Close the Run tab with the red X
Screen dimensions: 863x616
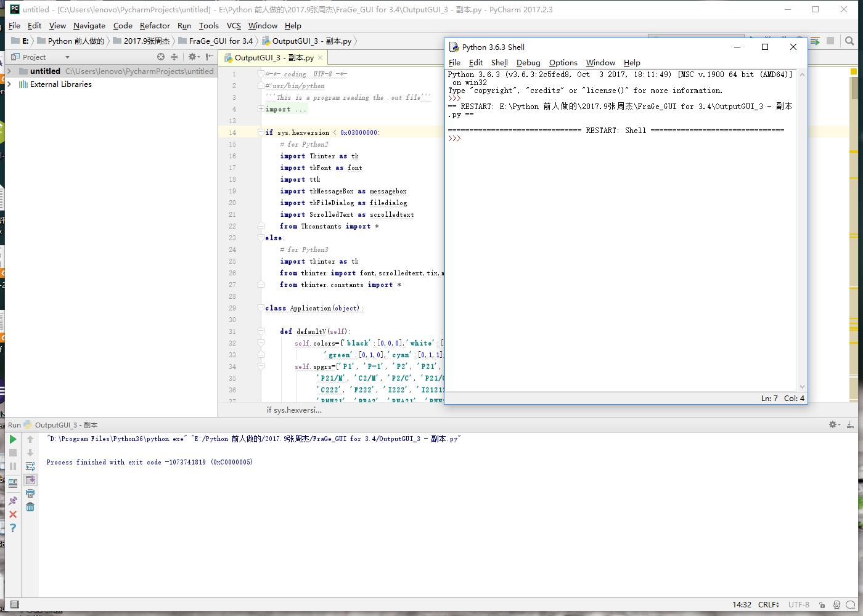click(x=12, y=514)
